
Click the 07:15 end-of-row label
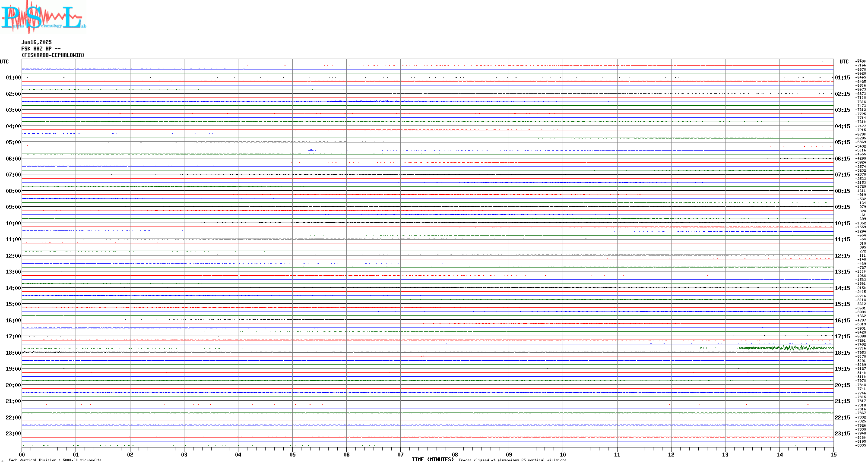click(x=843, y=175)
